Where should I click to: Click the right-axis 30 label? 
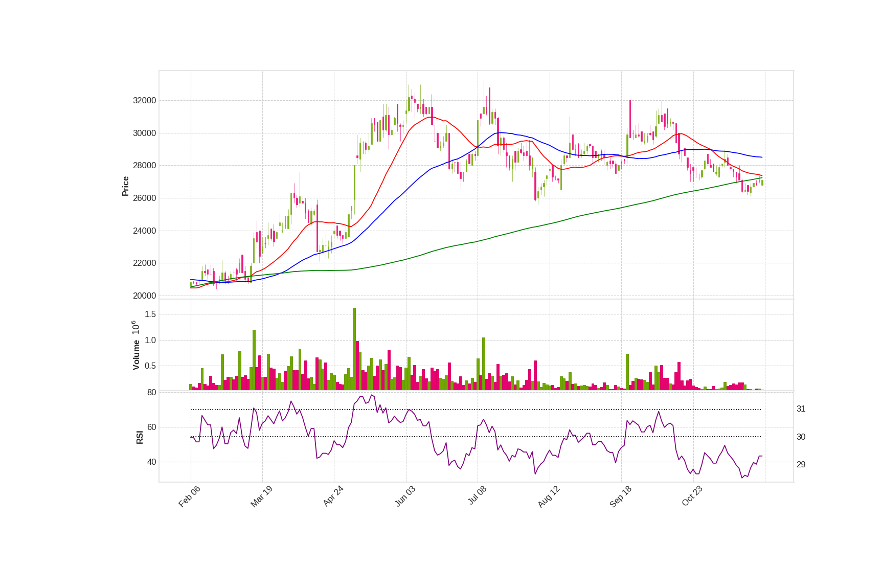click(x=801, y=437)
